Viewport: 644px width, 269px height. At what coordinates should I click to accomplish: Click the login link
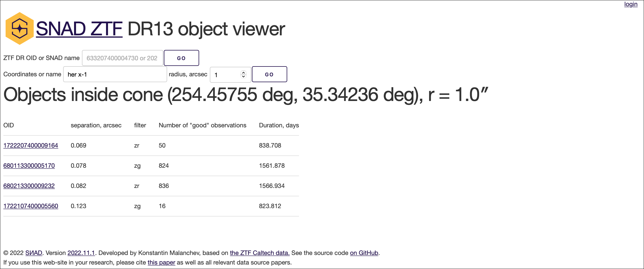(631, 4)
